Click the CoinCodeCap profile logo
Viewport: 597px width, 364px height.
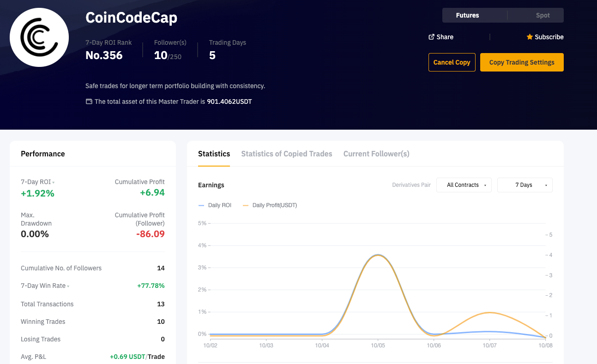(x=39, y=37)
